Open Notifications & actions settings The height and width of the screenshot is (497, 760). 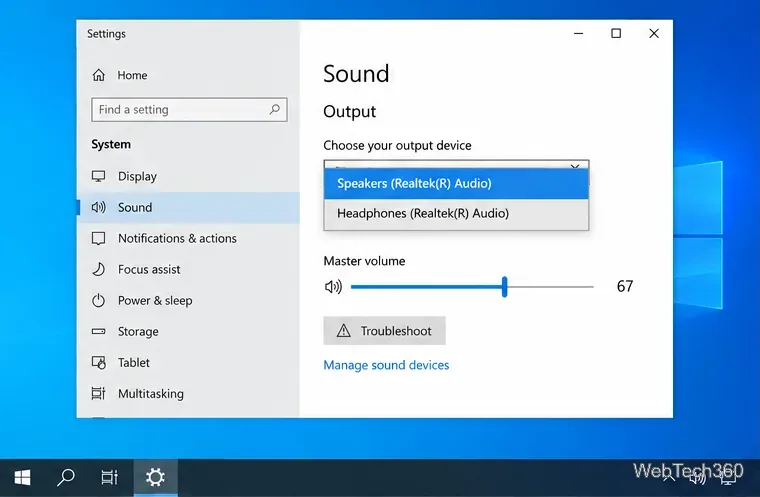point(188,239)
